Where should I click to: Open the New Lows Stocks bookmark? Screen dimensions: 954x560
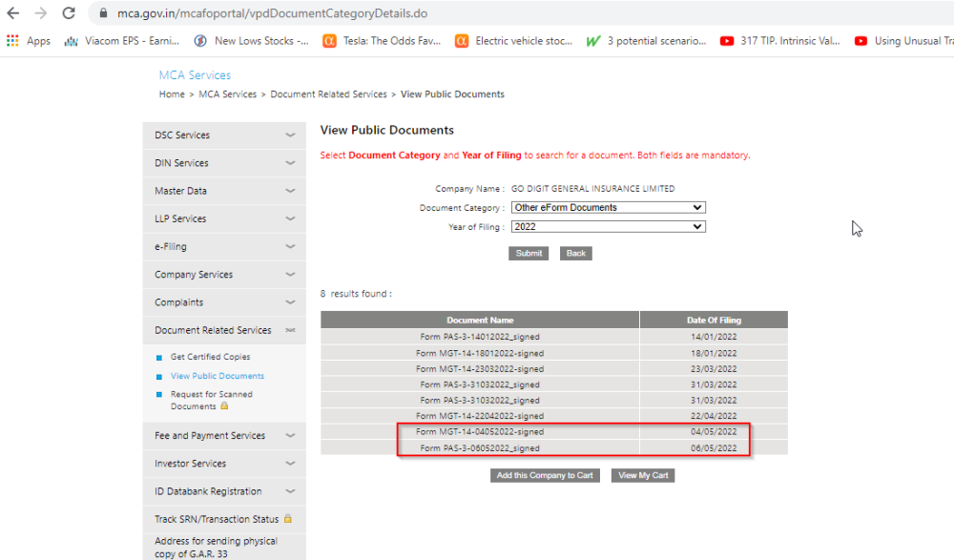pyautogui.click(x=251, y=41)
